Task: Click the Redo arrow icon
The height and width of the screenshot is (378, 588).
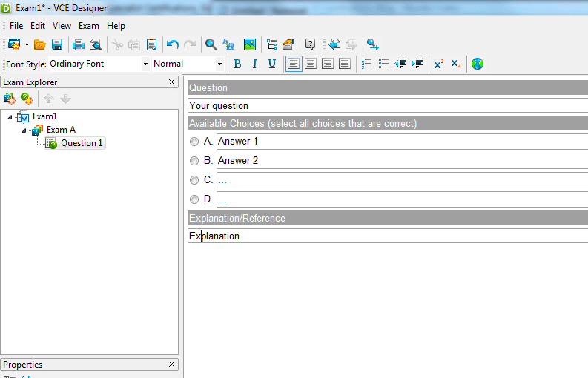Action: click(190, 44)
